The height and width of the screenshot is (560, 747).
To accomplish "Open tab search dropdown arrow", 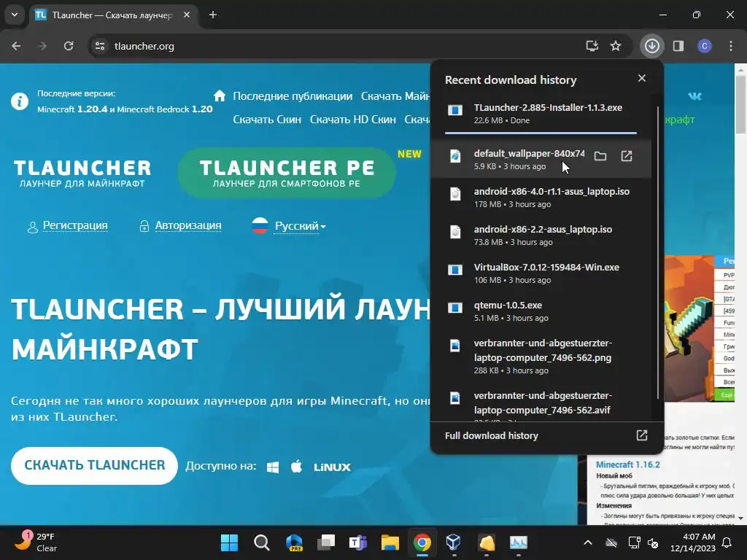I will pyautogui.click(x=15, y=15).
